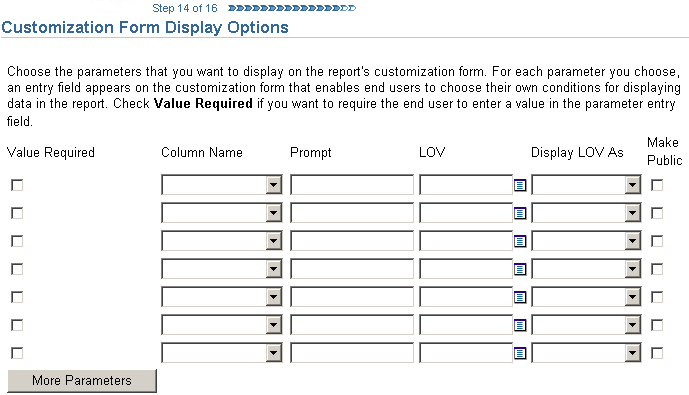Screen dimensions: 689x395
Task: Click the 'Customization Form Display Options' heading
Action: (145, 27)
